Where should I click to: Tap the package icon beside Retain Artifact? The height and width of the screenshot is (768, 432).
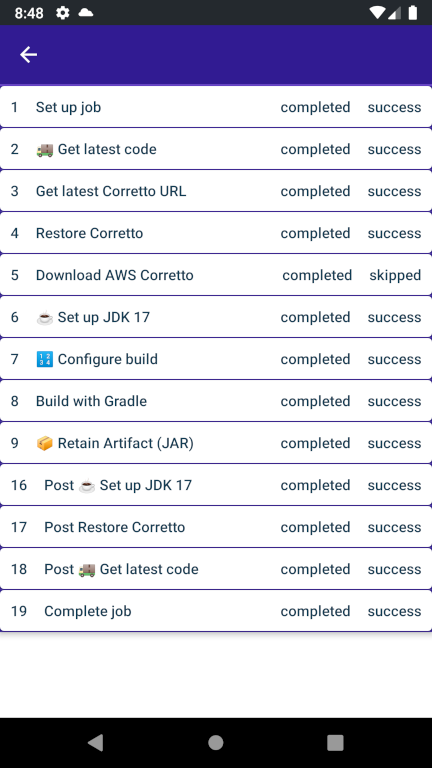click(x=45, y=443)
